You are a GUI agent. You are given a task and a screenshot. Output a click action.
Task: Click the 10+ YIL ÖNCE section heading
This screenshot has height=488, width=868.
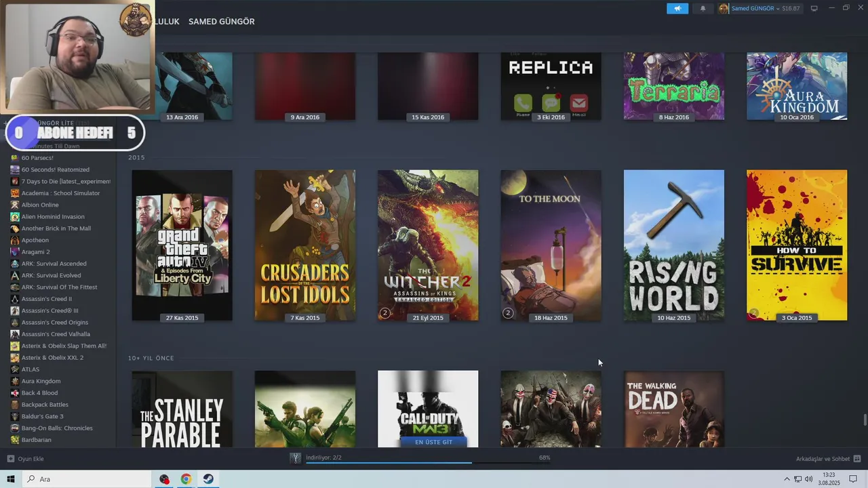pyautogui.click(x=151, y=358)
